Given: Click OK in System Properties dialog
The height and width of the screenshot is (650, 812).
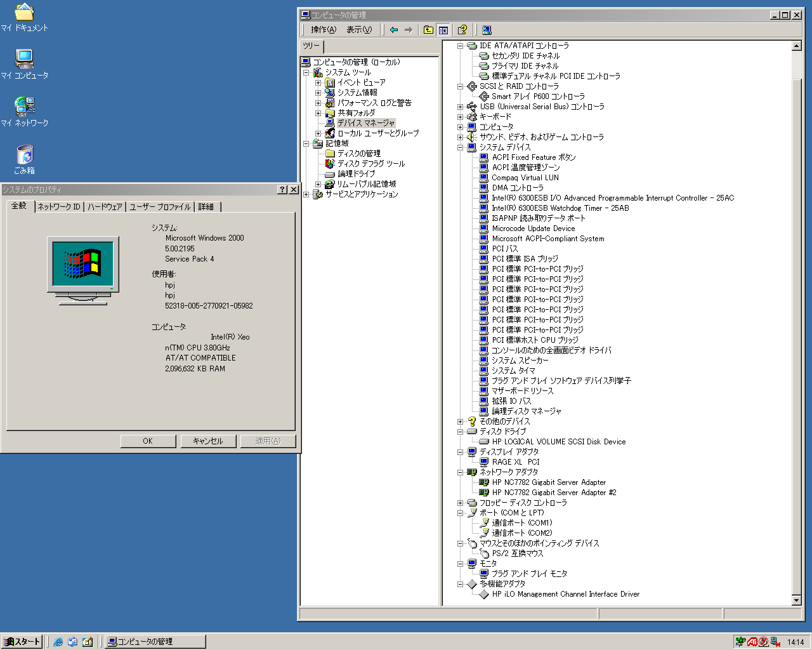Looking at the screenshot, I should click(x=148, y=441).
